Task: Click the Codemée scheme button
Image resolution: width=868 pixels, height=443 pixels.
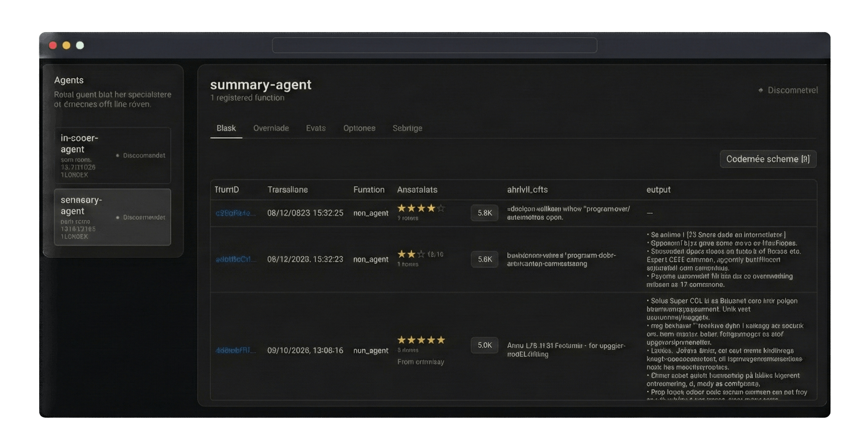Action: click(x=768, y=159)
